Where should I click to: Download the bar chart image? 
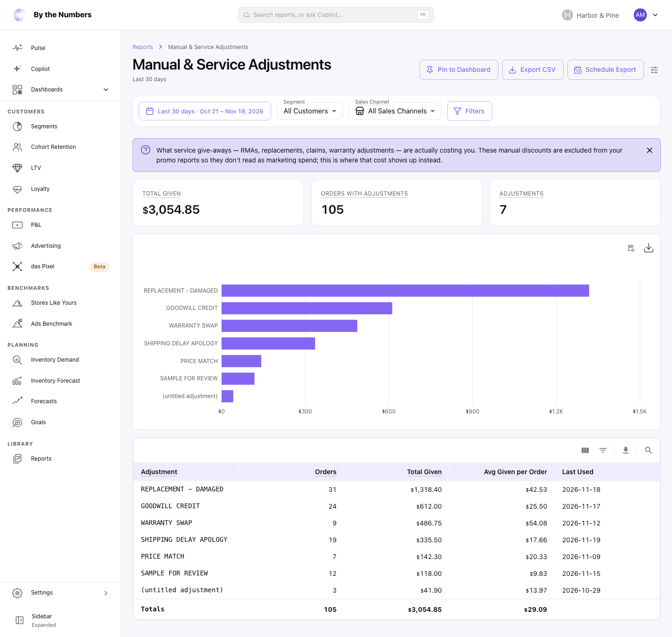tap(649, 248)
